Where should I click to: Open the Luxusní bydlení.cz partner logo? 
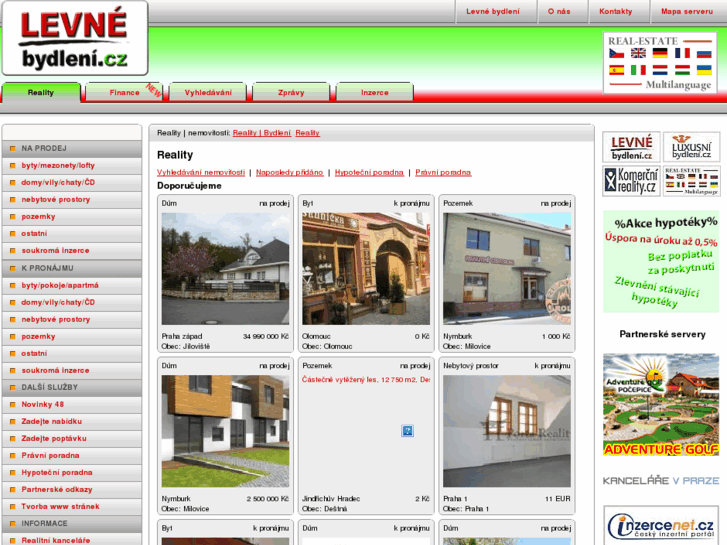pos(691,147)
